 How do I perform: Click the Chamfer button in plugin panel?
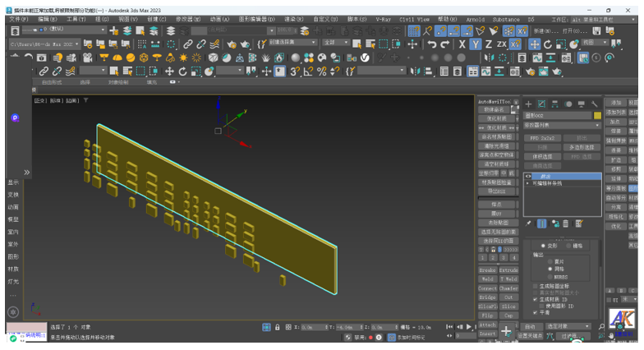point(508,288)
